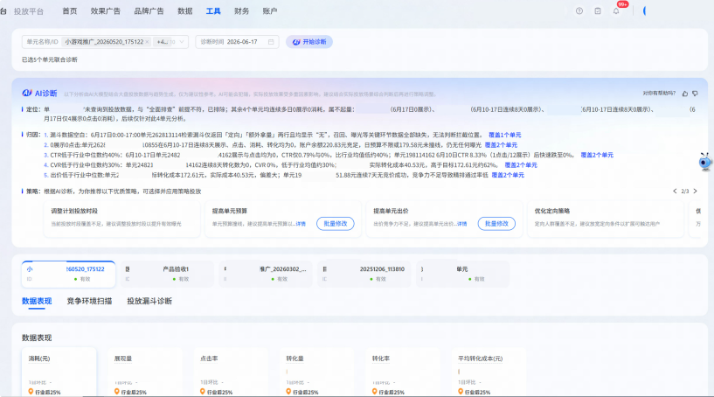Open the floating robot assistant icon

pos(705,162)
